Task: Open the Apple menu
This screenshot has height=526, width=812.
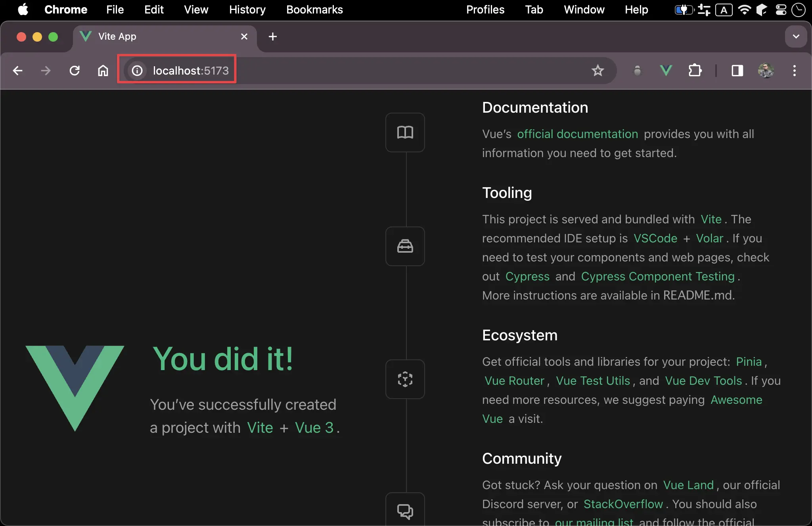Action: click(23, 10)
